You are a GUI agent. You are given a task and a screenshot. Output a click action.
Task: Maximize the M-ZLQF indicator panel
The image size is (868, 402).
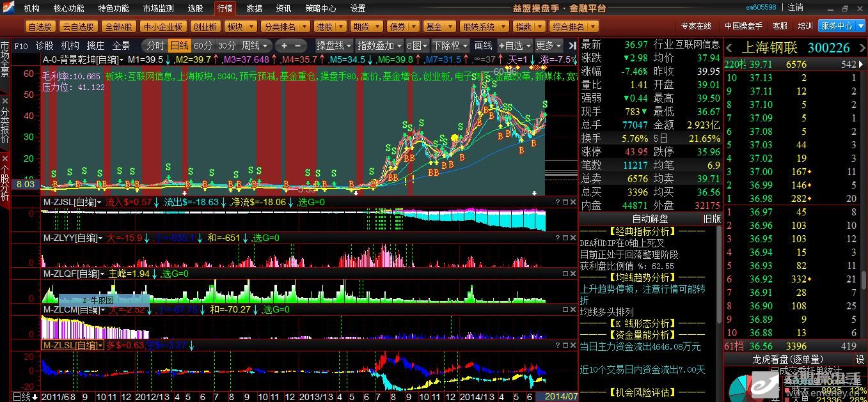click(x=565, y=274)
